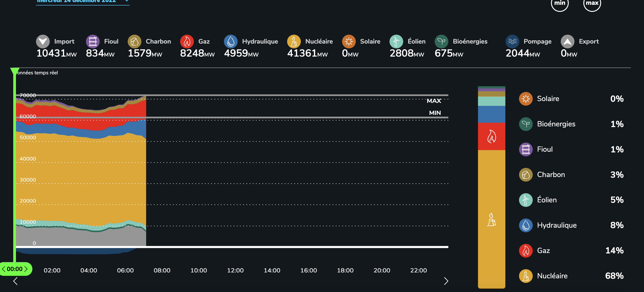Click Hydraulique icon in percentage legend
Screen dimensions: 644x292
coord(526,225)
